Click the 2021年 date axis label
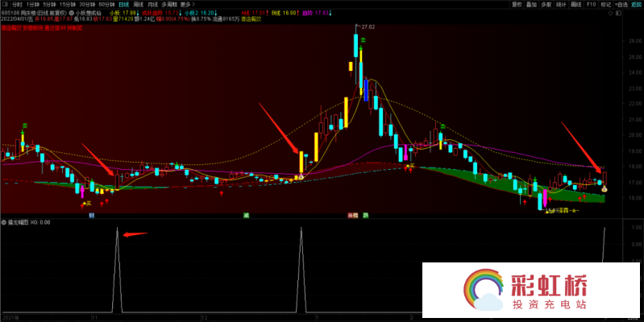Viewport: 644px width, 322px height. pos(10,318)
